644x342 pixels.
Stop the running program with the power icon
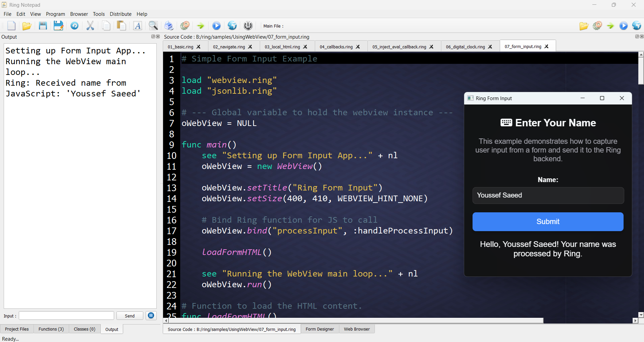click(x=248, y=26)
